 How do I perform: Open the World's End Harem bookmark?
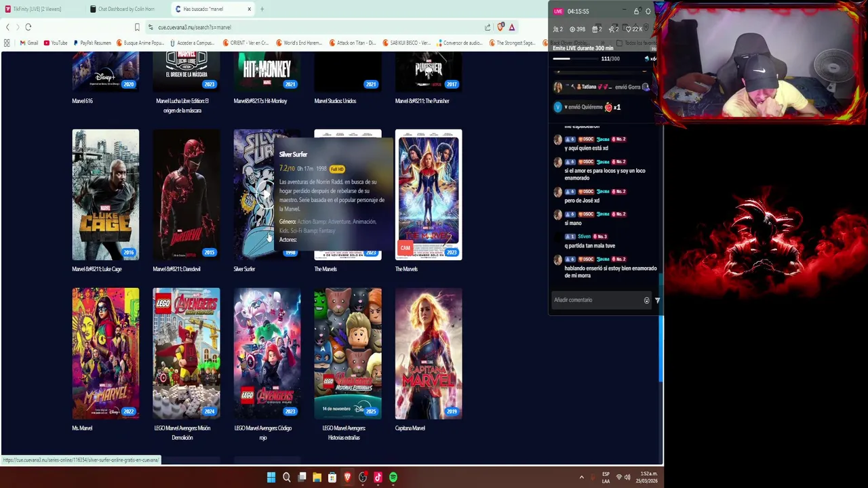click(298, 43)
